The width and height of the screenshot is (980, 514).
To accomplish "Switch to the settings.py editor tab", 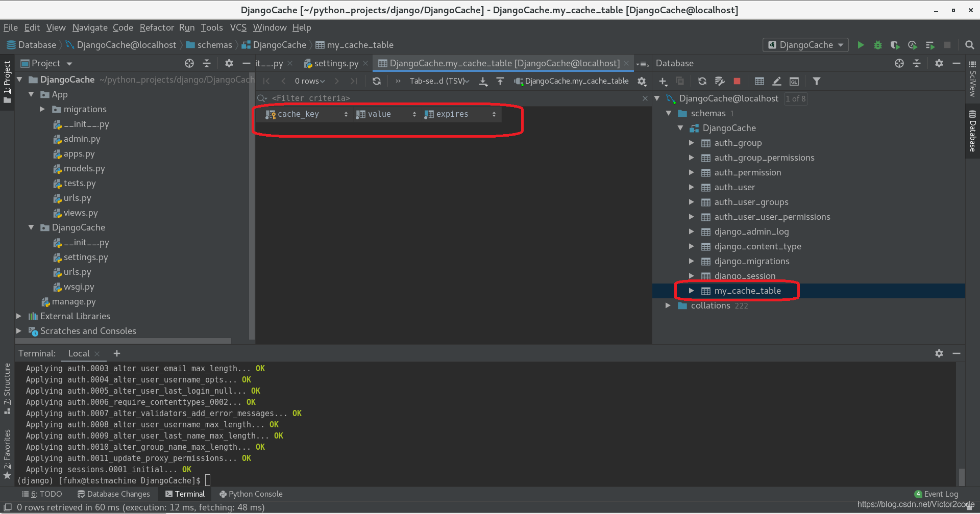I will (336, 63).
